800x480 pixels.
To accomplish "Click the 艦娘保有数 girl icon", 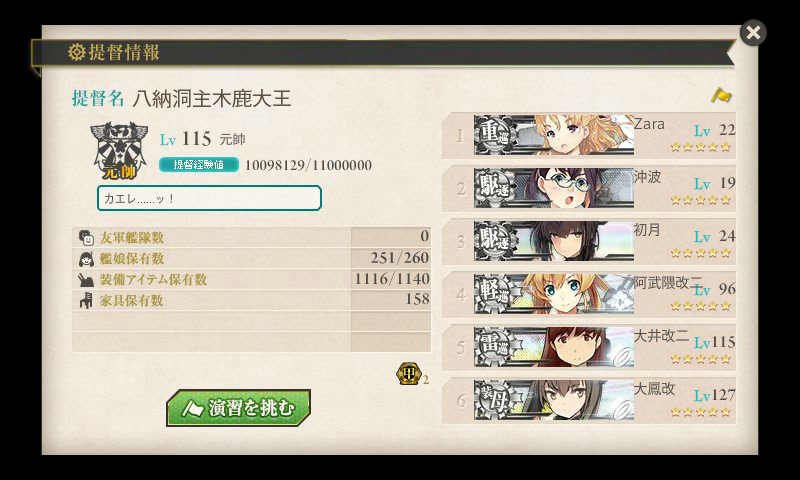I will click(86, 259).
